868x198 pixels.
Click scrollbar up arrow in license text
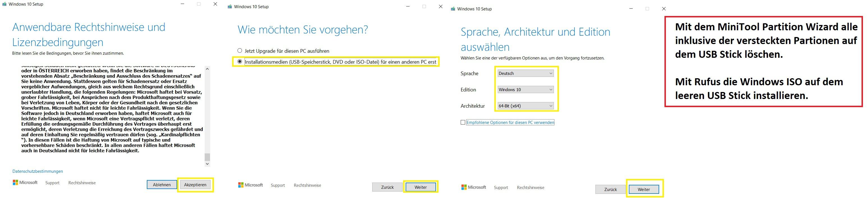click(x=207, y=69)
